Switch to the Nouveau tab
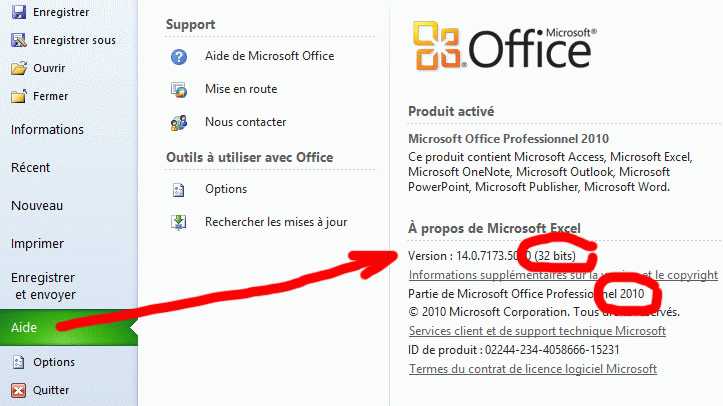Image resolution: width=723 pixels, height=406 pixels. click(x=37, y=205)
